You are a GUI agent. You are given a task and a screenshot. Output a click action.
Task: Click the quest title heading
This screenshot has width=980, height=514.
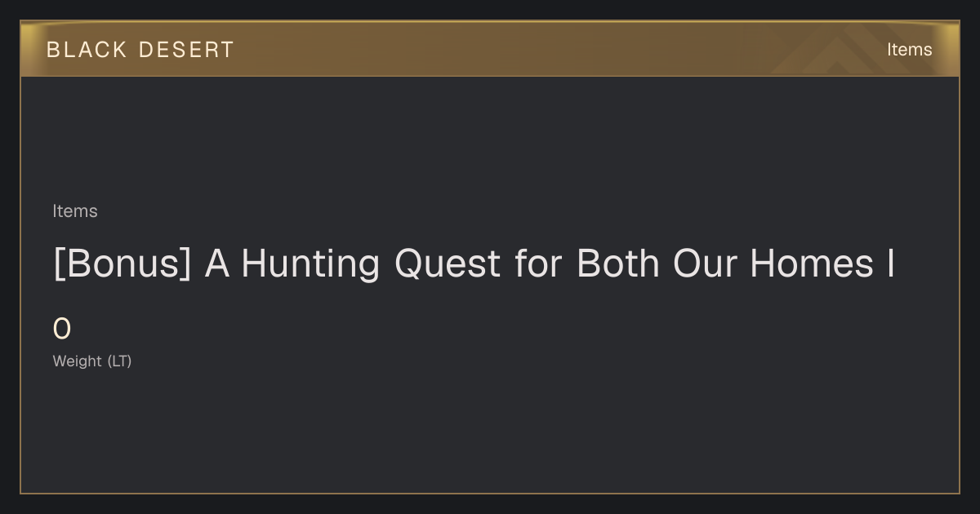[x=474, y=264]
